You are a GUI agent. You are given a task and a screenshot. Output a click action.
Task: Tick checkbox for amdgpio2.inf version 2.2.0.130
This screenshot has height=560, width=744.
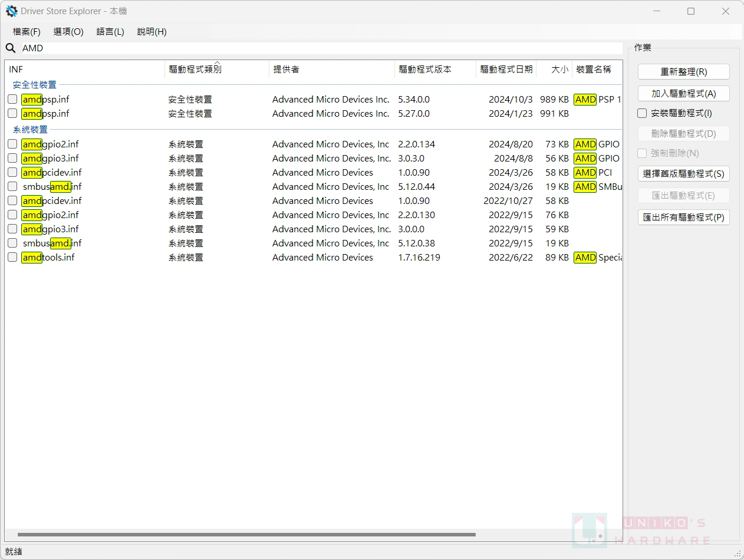(x=12, y=215)
